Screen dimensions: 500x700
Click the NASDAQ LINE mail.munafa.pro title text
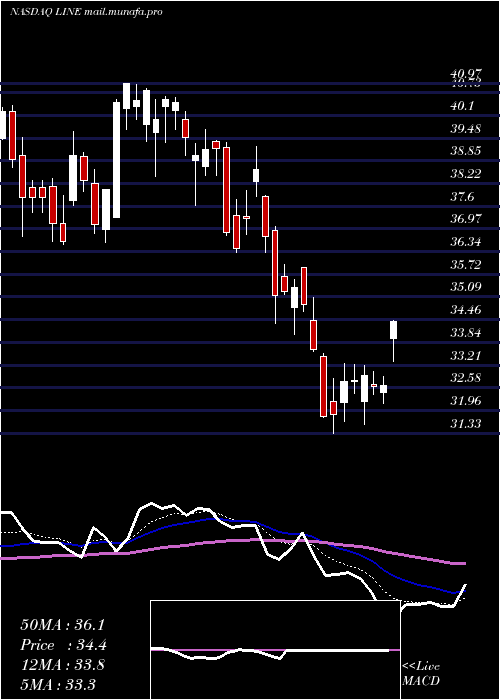[86, 12]
